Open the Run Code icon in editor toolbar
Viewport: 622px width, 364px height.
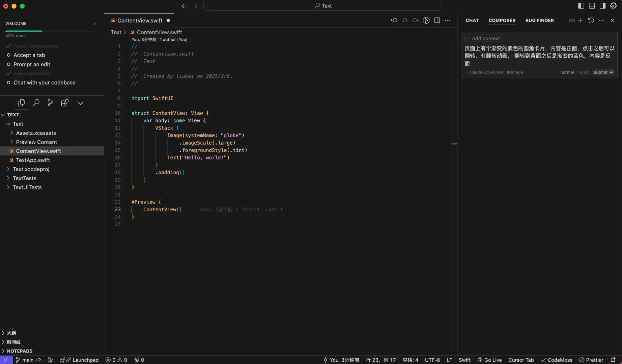click(x=426, y=20)
